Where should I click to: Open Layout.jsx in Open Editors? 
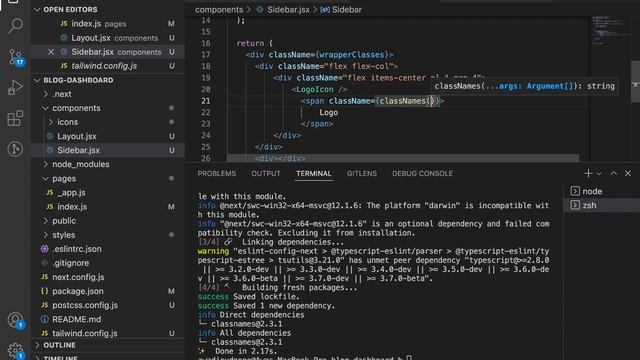coord(108,38)
